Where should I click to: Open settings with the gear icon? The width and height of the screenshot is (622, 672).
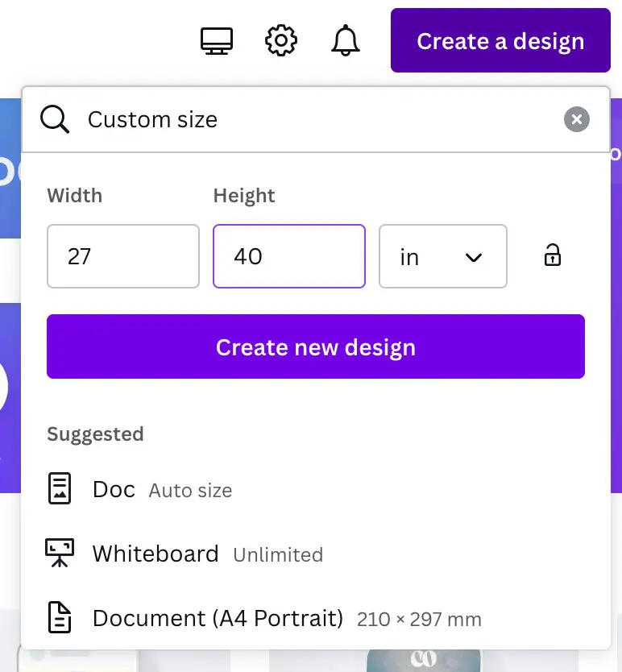[281, 40]
